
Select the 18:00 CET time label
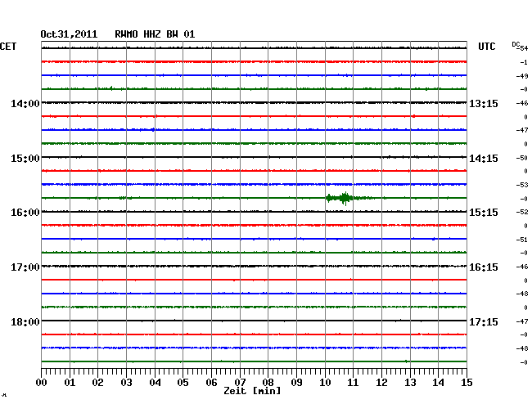pos(25,321)
